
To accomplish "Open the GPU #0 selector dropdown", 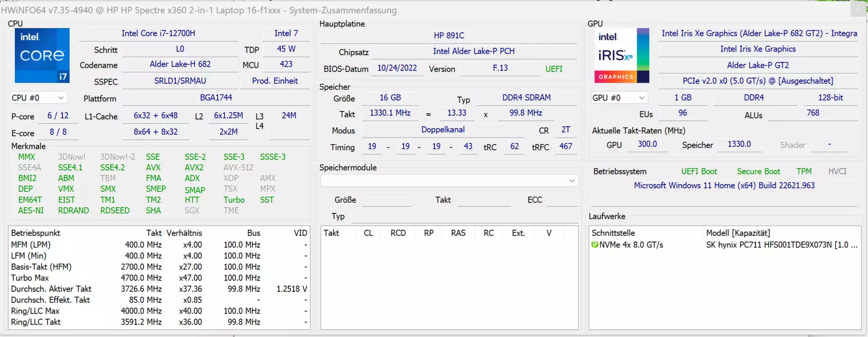I will pyautogui.click(x=619, y=98).
